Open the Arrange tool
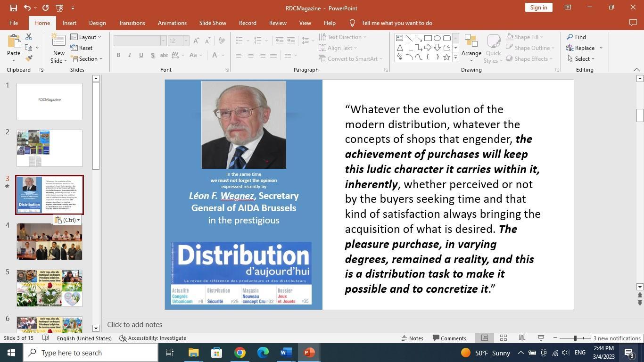The image size is (644, 362). pos(471,47)
